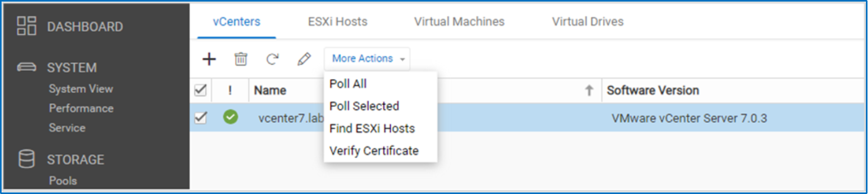Click the Software Version column header
The width and height of the screenshot is (868, 194).
(x=653, y=90)
